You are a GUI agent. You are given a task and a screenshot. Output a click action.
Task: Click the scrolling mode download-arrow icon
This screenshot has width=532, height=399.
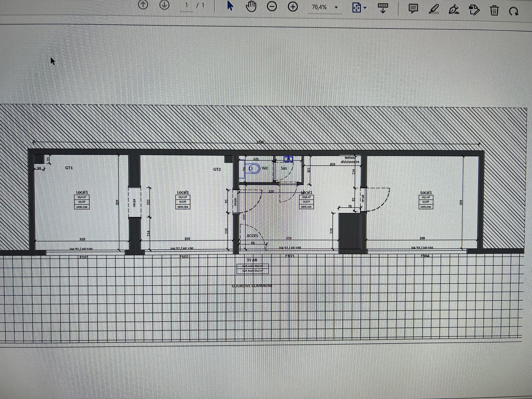(383, 8)
